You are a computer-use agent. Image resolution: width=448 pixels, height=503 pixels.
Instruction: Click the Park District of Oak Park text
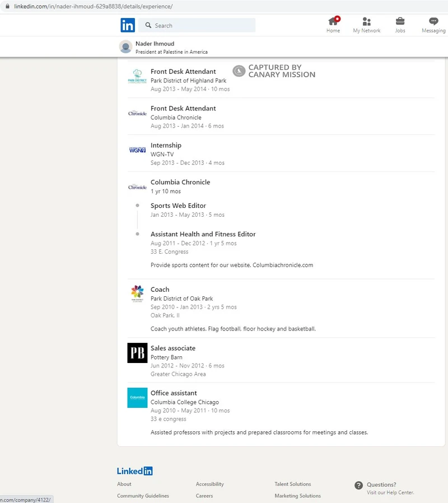[x=182, y=299]
